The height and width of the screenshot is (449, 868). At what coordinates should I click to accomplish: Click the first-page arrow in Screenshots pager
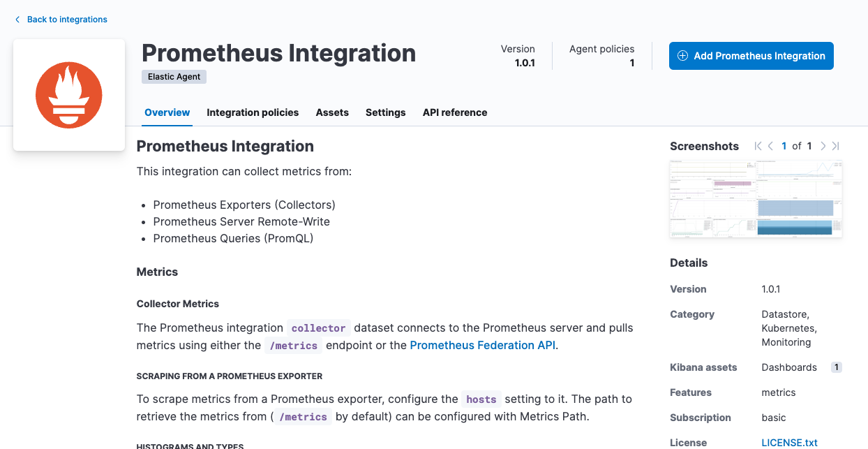coord(758,146)
